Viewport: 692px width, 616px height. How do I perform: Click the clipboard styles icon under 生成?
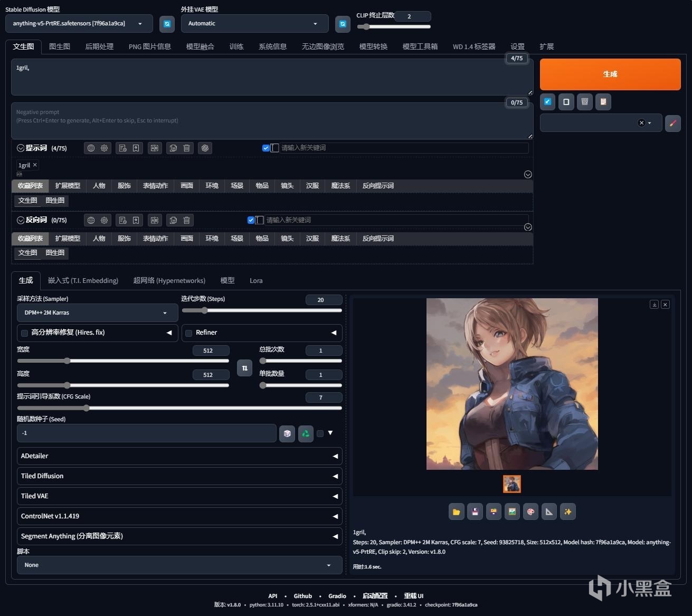coord(603,102)
